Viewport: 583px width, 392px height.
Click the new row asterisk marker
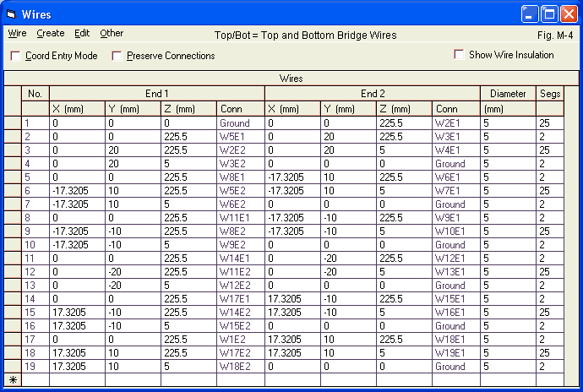coord(13,380)
